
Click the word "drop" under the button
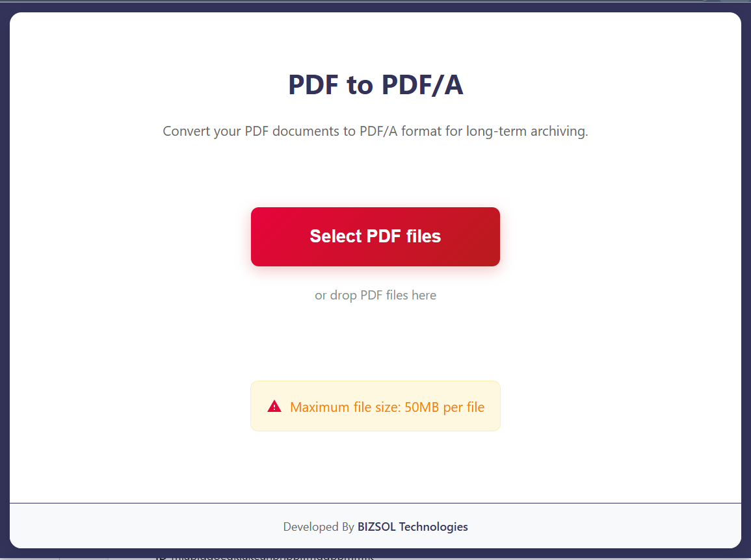345,296
